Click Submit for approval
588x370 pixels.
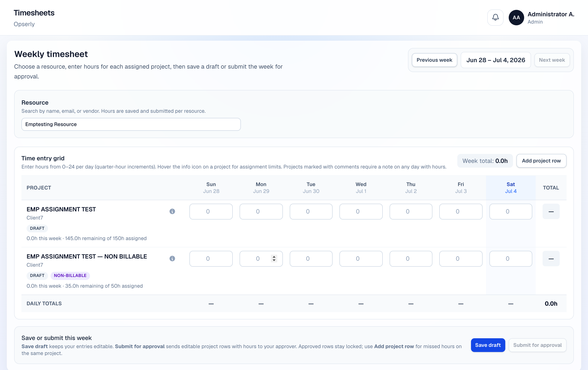pyautogui.click(x=537, y=345)
